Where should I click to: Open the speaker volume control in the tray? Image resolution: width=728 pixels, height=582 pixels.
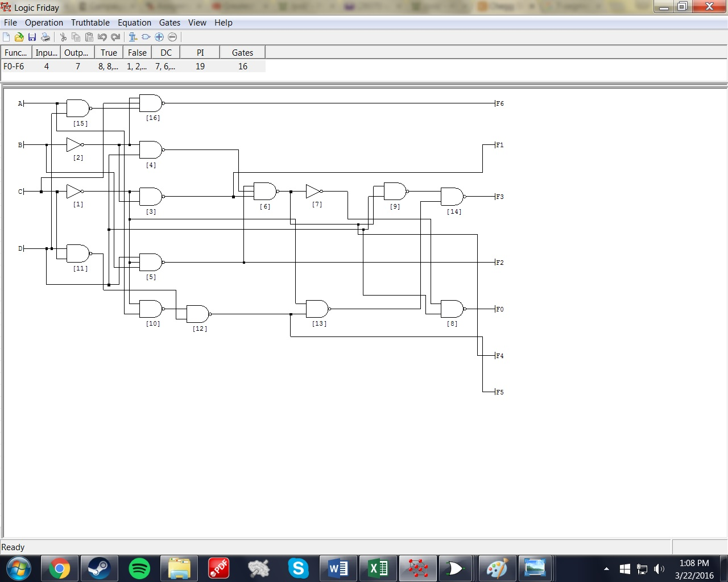[x=659, y=569]
